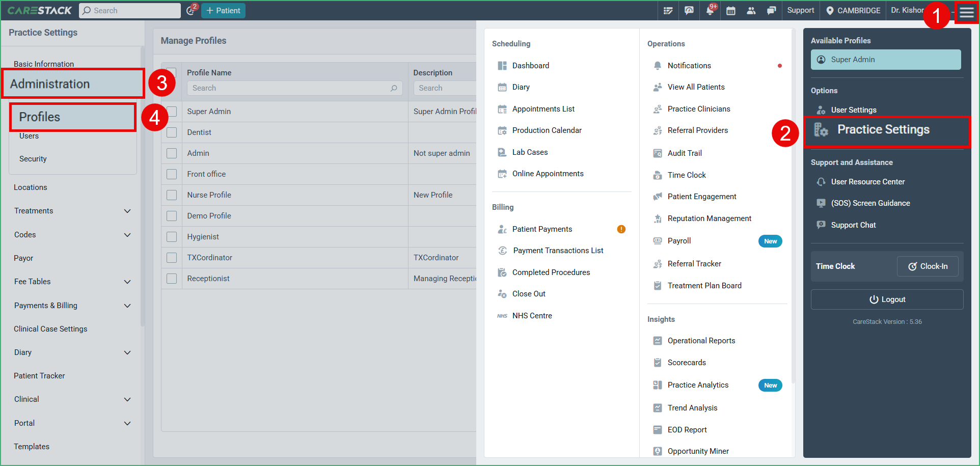980x466 pixels.
Task: Open the message comment icon in top bar
Action: [689, 11]
